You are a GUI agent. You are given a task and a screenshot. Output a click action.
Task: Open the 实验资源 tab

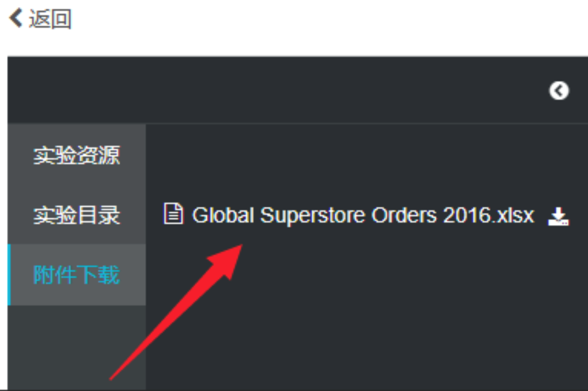pyautogui.click(x=77, y=155)
